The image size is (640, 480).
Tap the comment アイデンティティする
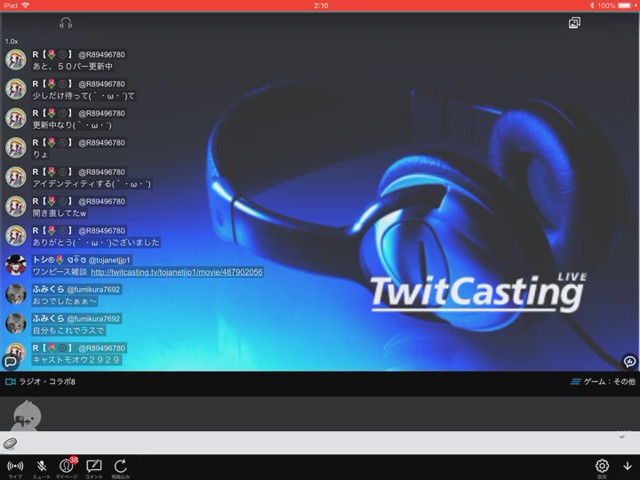tap(91, 184)
